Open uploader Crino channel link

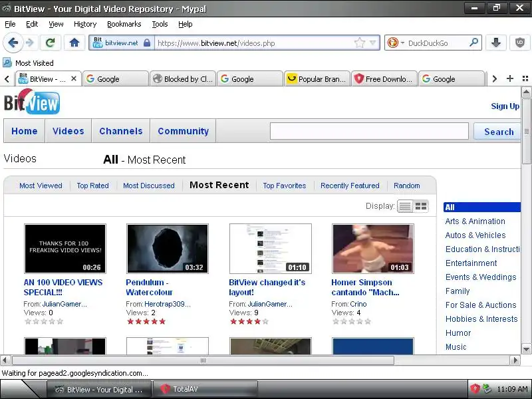pos(358,304)
